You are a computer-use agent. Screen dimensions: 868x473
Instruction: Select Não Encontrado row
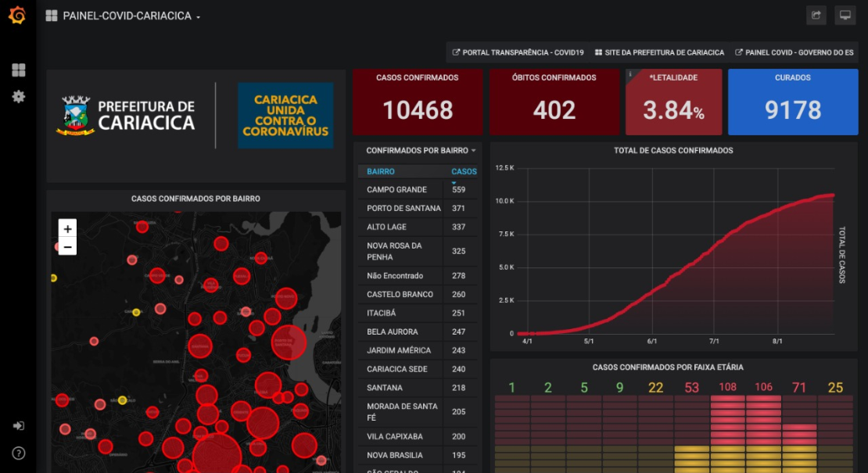[418, 275]
